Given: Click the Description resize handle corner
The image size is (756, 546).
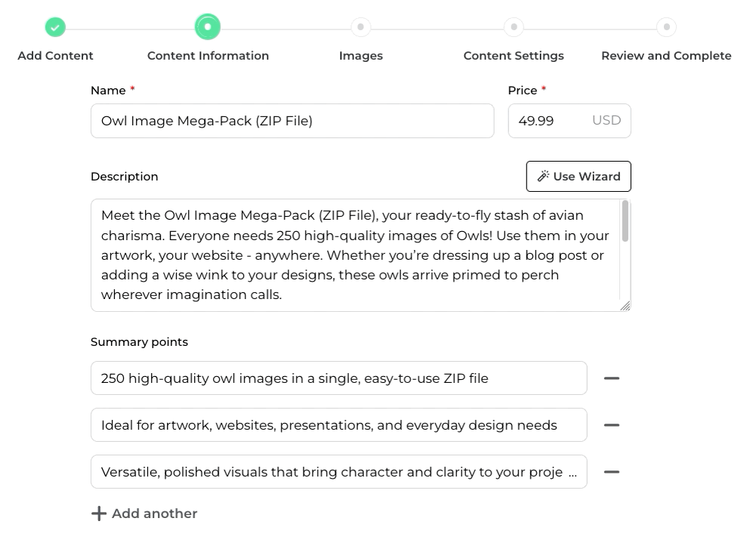Looking at the screenshot, I should pos(625,306).
